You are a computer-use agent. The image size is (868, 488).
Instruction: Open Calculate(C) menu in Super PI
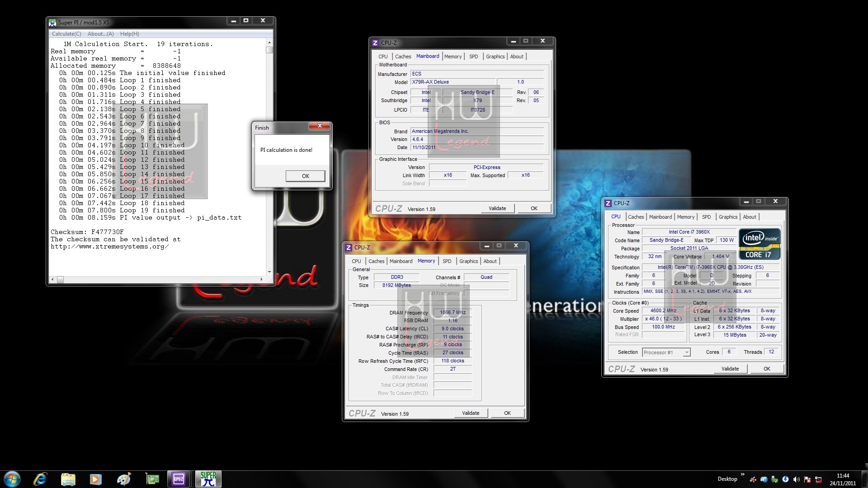(x=66, y=34)
